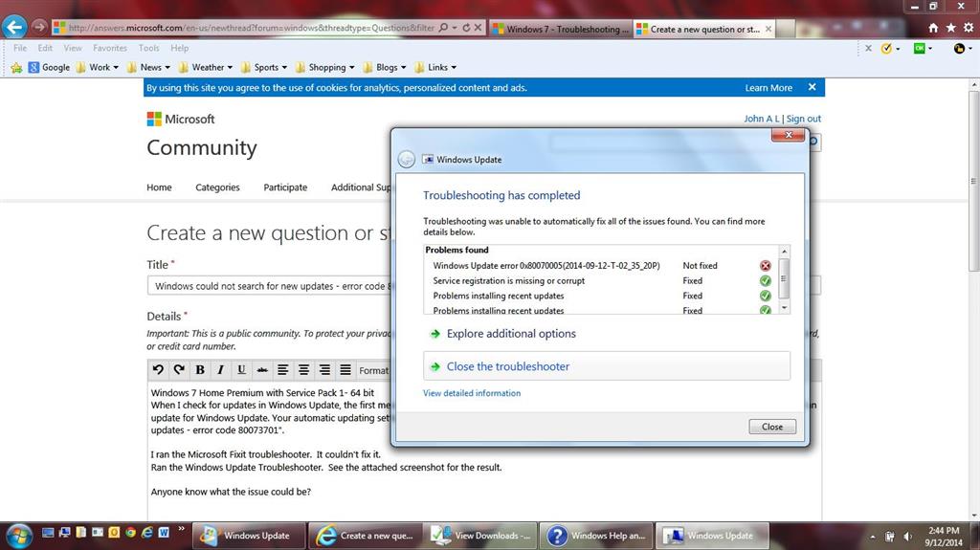Switch to the Windows 7 - Troubleshooting tab

click(561, 29)
